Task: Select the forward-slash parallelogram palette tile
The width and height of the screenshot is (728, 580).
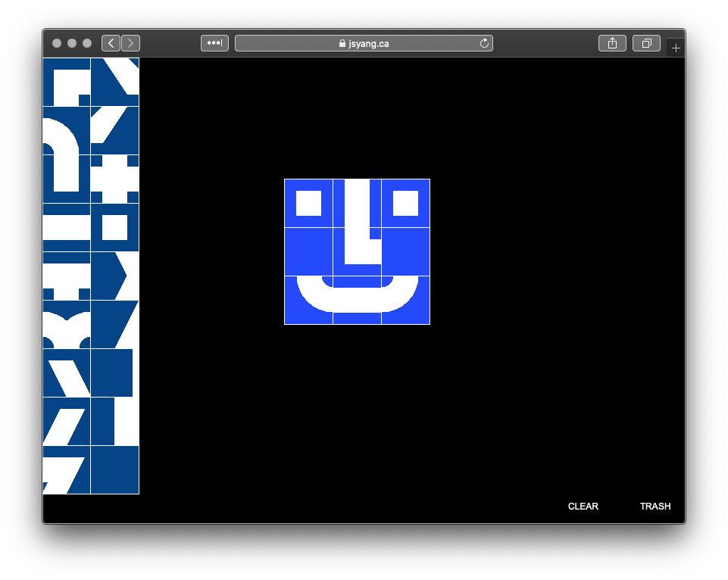Action: [x=66, y=421]
